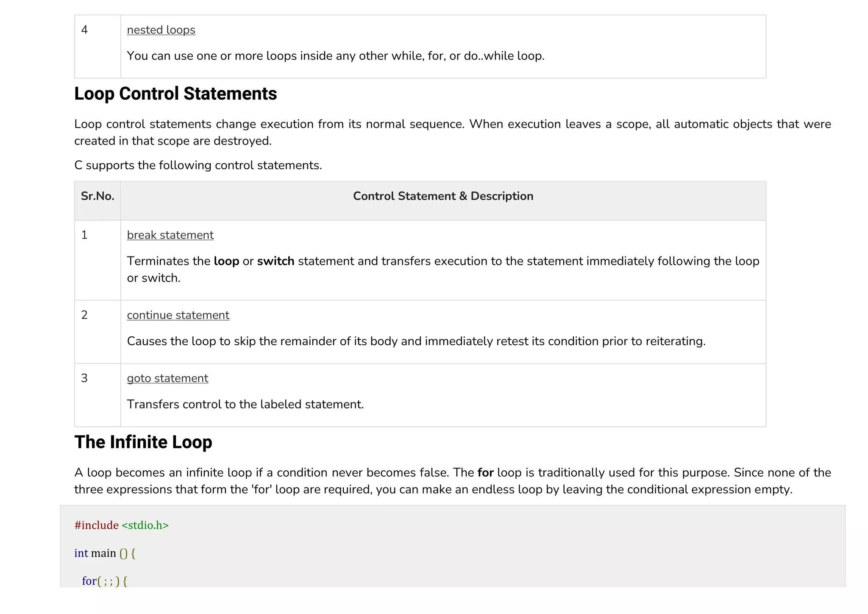Click the 'for( ; ; ) {' code line

(105, 581)
